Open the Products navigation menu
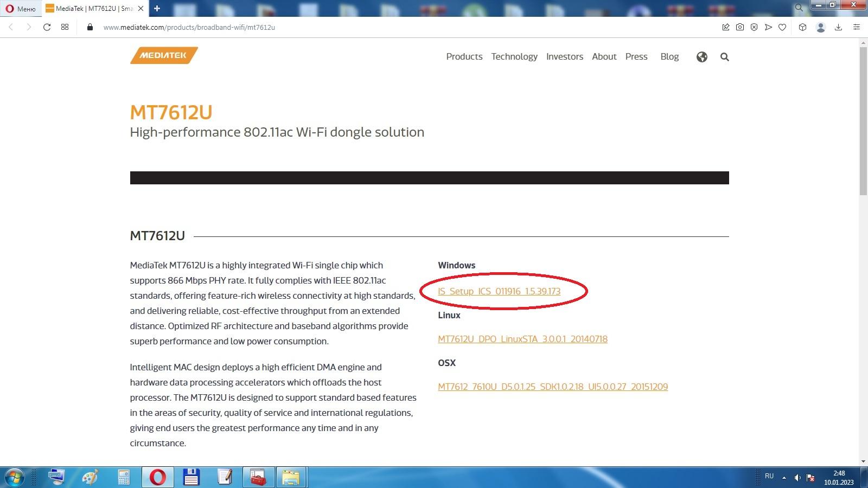868x488 pixels. tap(464, 56)
